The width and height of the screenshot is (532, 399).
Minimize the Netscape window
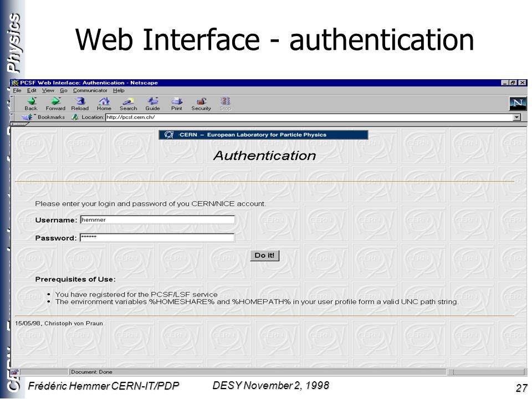[505, 83]
